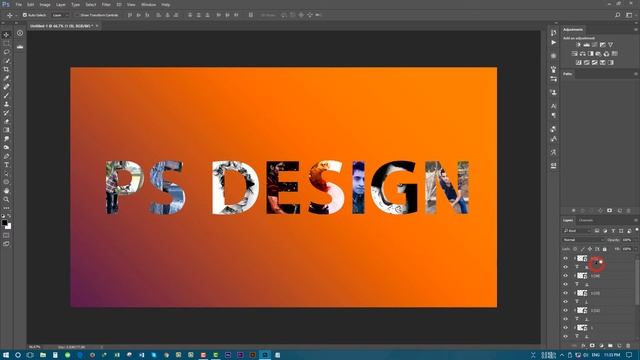
Task: Open the Filter menu
Action: [x=106, y=4]
